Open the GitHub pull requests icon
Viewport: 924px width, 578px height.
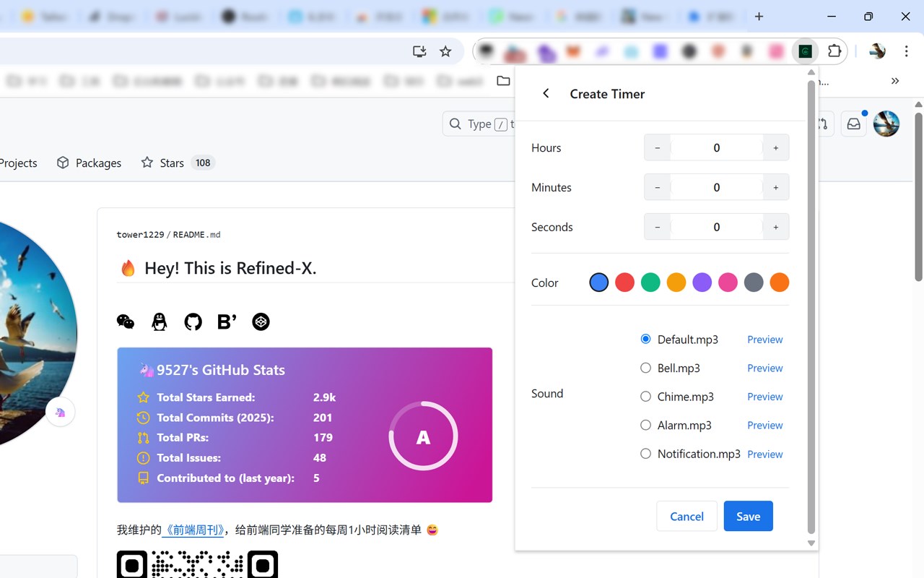click(x=823, y=124)
